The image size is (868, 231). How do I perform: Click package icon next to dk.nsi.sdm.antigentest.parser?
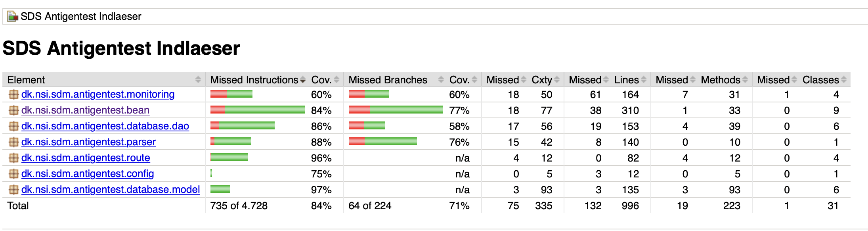(14, 142)
